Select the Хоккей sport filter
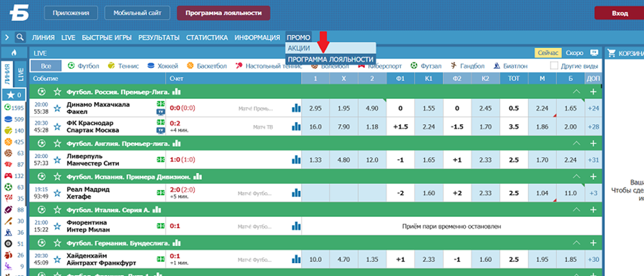644x276 pixels. 163,66
